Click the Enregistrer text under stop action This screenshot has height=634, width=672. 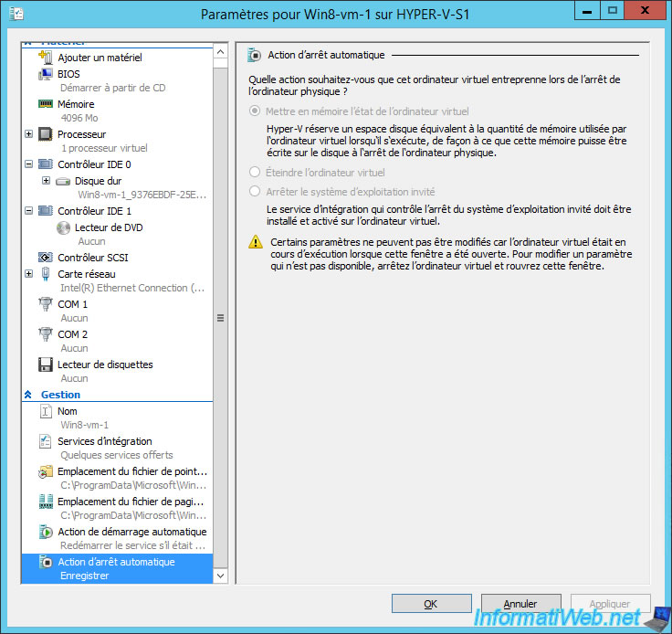pos(84,576)
